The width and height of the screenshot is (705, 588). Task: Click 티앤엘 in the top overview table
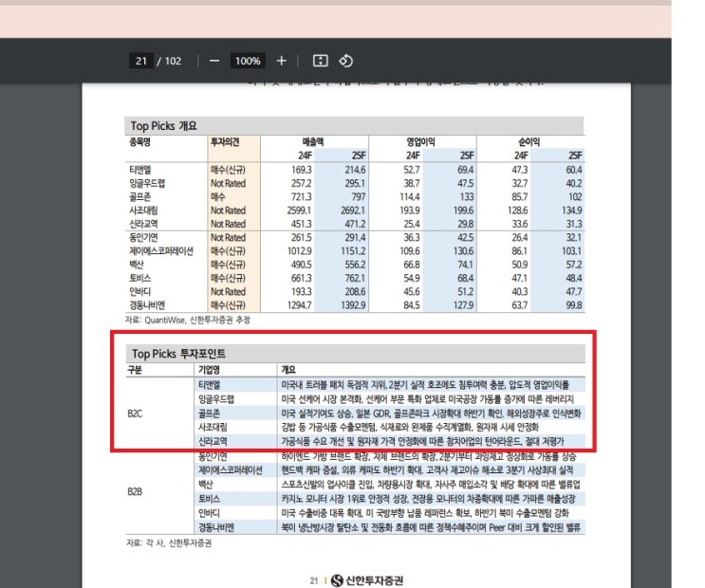tap(140, 170)
